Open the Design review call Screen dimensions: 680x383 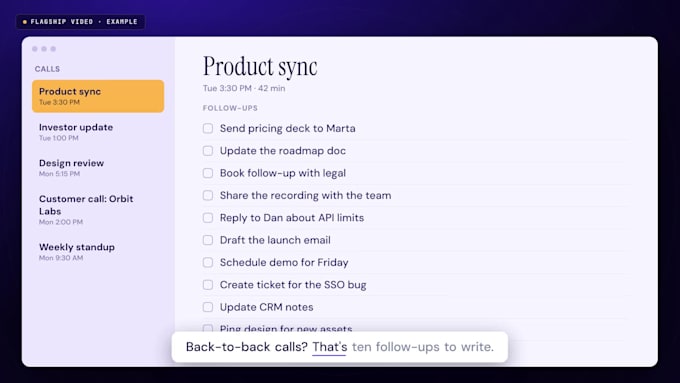click(98, 167)
